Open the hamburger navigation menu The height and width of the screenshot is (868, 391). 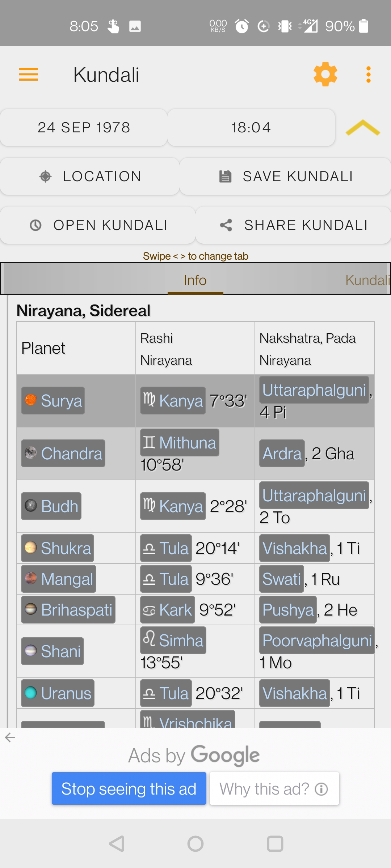click(x=29, y=75)
